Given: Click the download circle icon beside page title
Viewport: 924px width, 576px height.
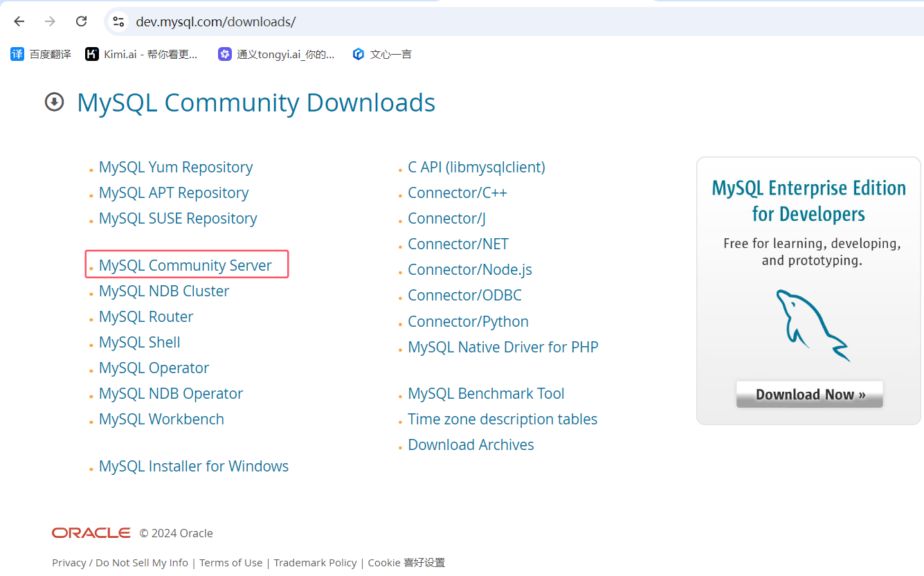Looking at the screenshot, I should (x=54, y=102).
